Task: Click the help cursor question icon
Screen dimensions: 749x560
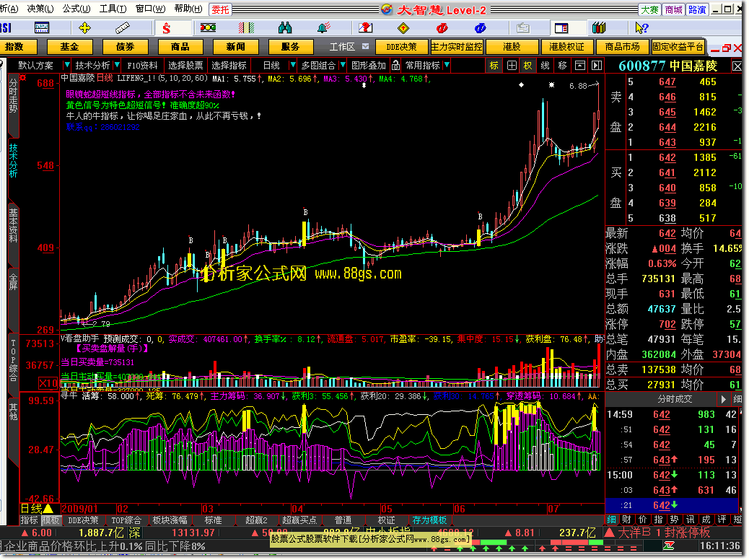Action: pos(641,28)
